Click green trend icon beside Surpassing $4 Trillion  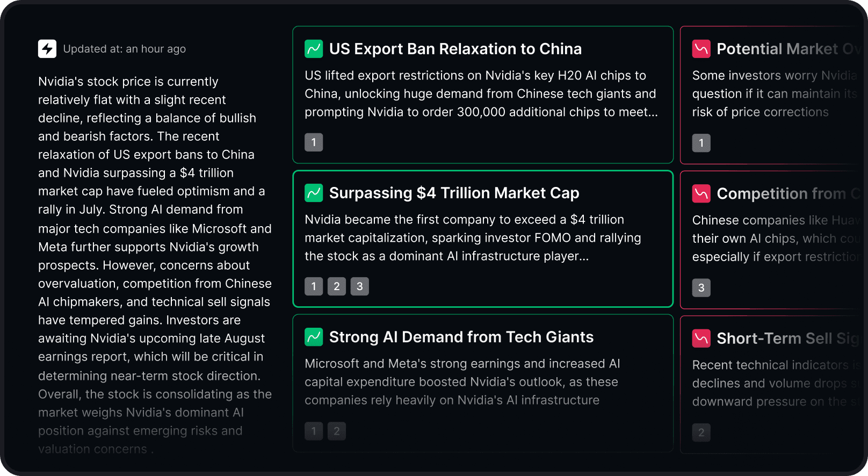pos(314,193)
